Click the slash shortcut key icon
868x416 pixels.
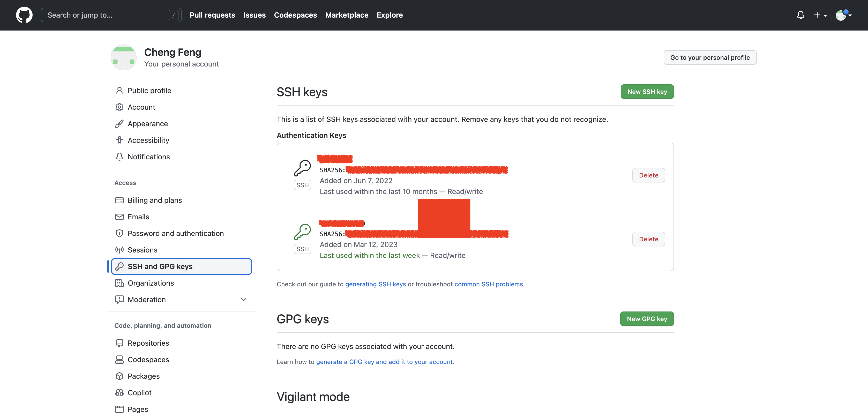(173, 15)
